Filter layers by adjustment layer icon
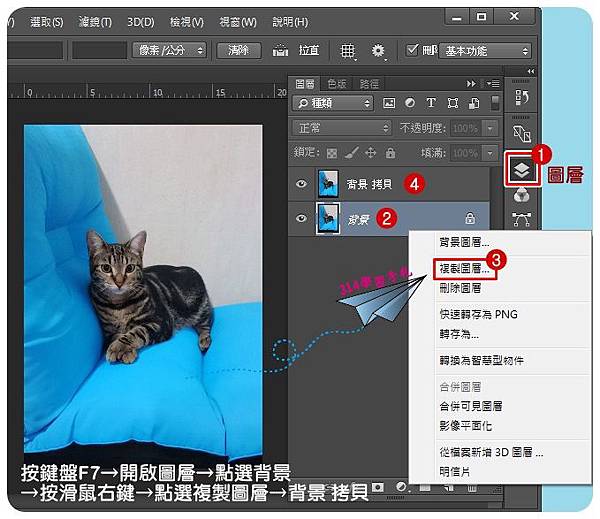The height and width of the screenshot is (519, 600). click(410, 103)
